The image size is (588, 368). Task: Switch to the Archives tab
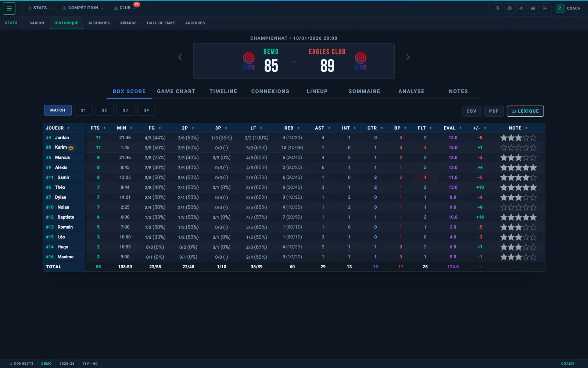pyautogui.click(x=195, y=23)
